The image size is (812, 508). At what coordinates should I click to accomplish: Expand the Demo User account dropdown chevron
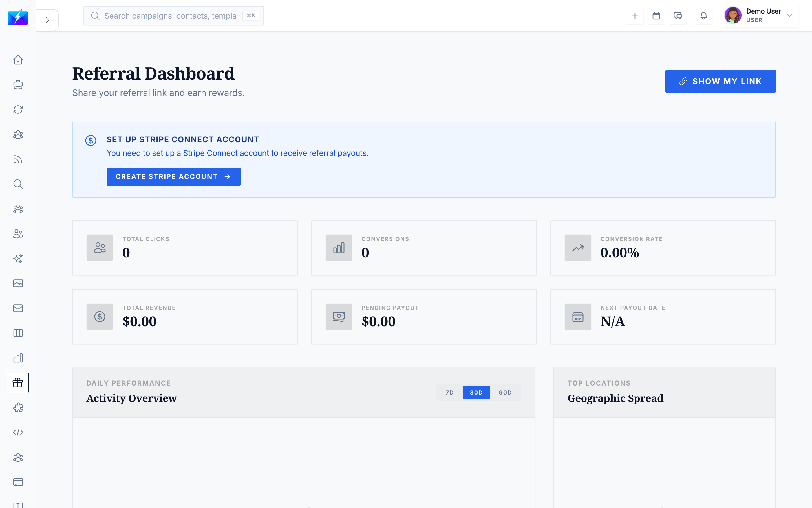pos(789,16)
